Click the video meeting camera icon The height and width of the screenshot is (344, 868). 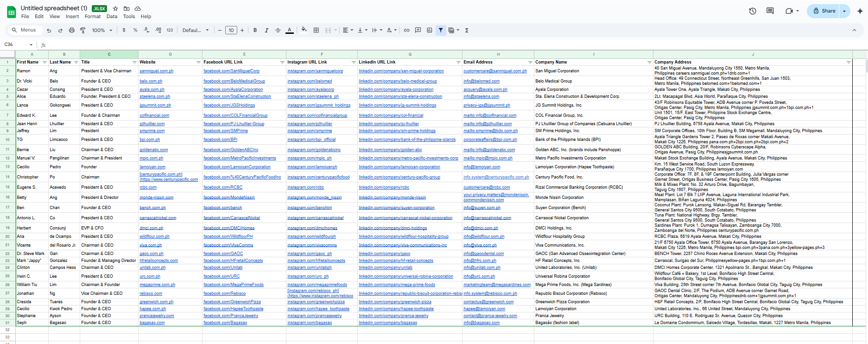tap(789, 11)
